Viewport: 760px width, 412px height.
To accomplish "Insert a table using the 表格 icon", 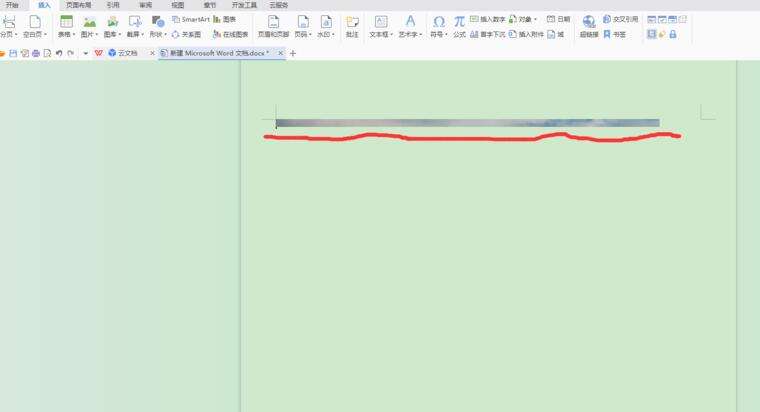I will (66, 22).
